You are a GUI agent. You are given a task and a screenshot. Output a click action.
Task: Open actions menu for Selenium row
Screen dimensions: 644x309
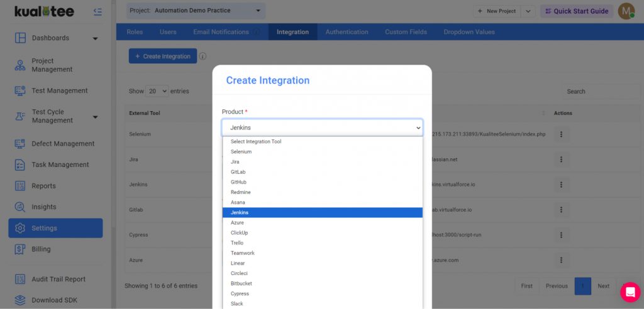pos(561,134)
